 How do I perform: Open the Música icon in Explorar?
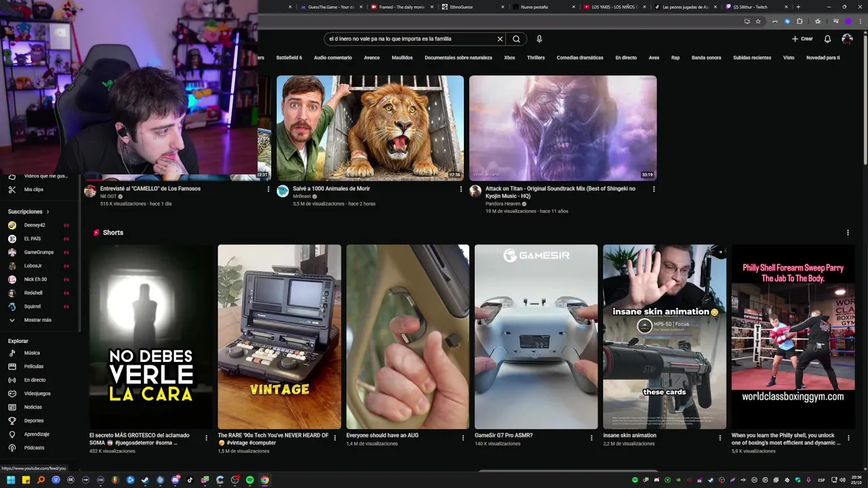coord(12,353)
